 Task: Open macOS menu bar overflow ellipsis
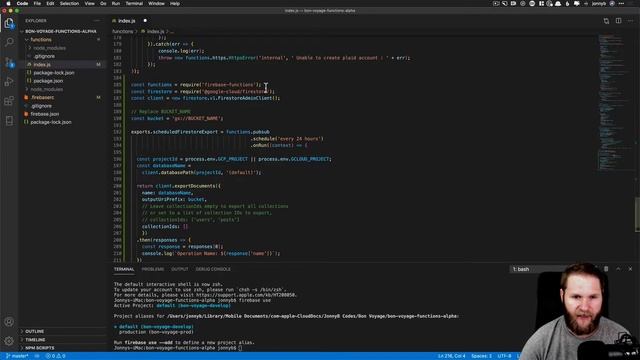pos(621,3)
